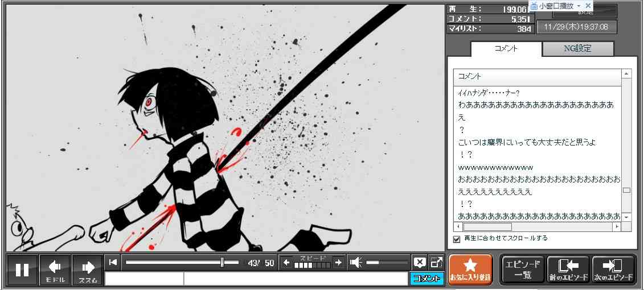Switch to the NG設定 tab
This screenshot has height=290, width=644.
click(577, 49)
